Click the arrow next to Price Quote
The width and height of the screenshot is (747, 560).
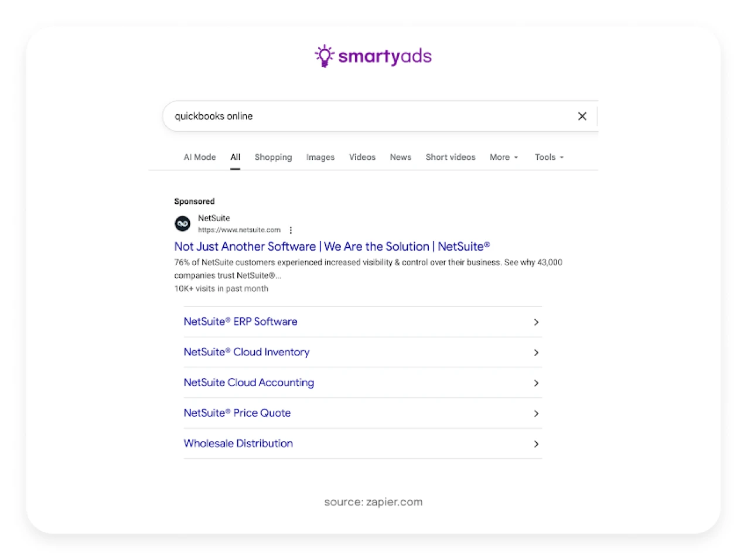[536, 414]
